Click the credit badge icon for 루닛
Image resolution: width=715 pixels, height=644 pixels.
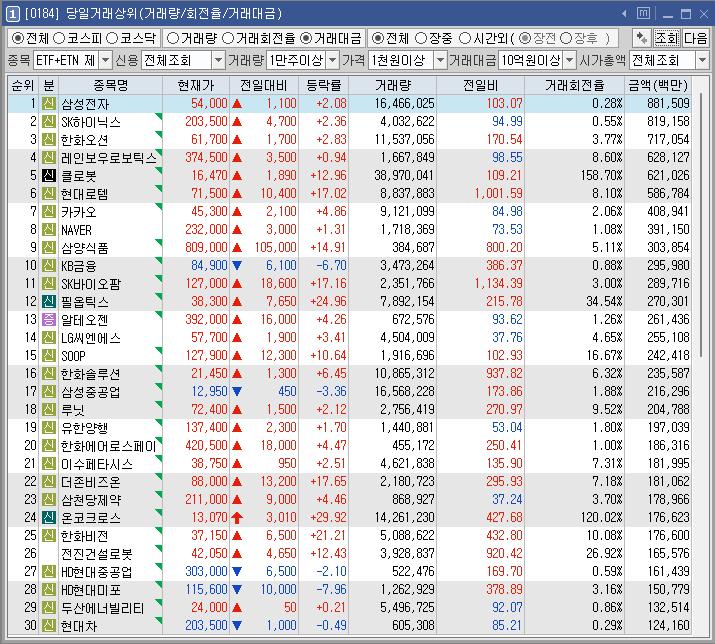click(x=49, y=410)
